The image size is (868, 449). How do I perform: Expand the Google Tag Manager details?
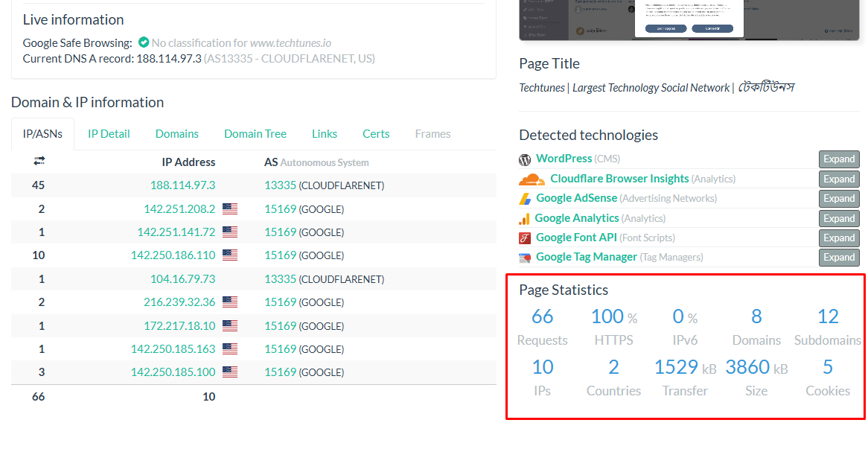click(x=839, y=257)
